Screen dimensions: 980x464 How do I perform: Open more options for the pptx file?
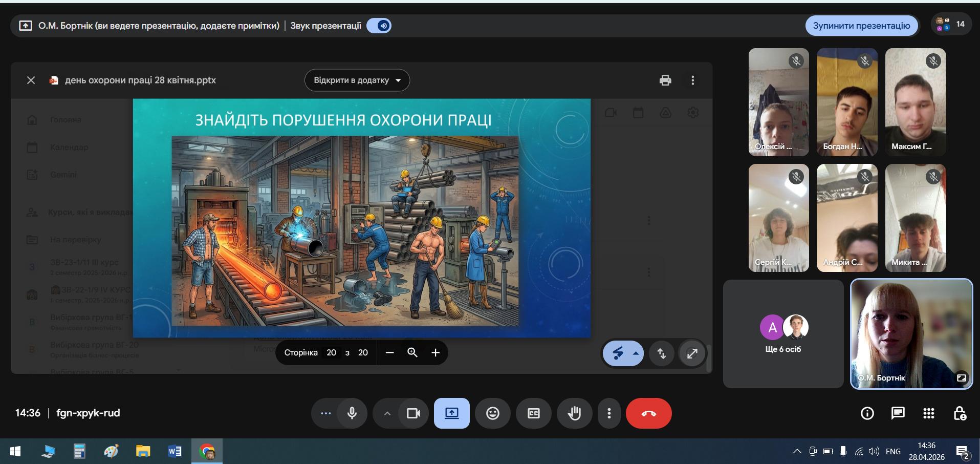tap(693, 80)
